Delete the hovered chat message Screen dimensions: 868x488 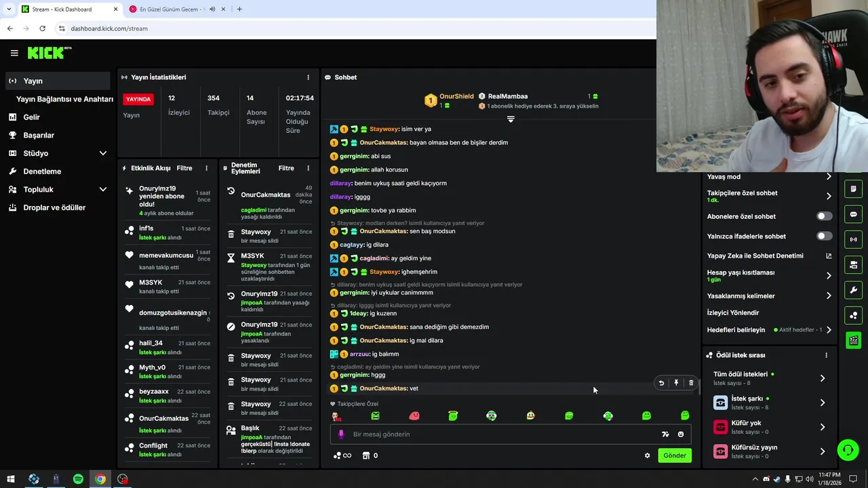(691, 383)
